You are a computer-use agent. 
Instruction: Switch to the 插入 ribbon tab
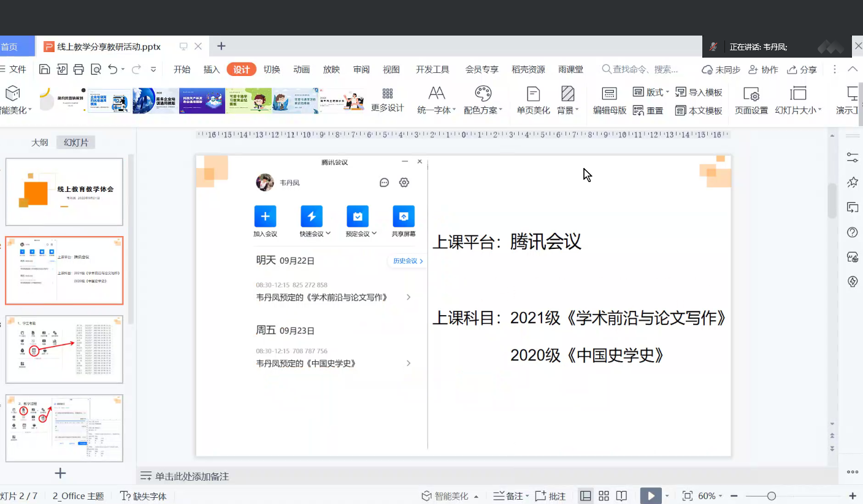click(212, 69)
